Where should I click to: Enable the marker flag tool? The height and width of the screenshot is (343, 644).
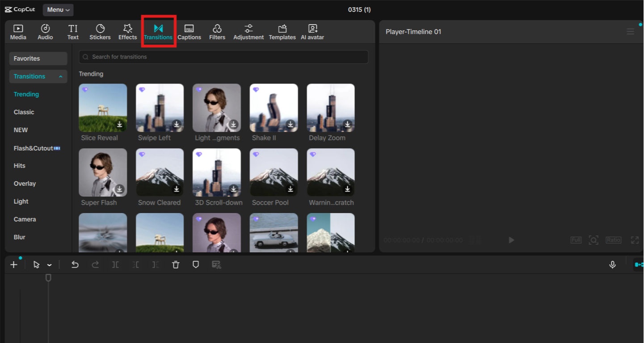(x=196, y=264)
